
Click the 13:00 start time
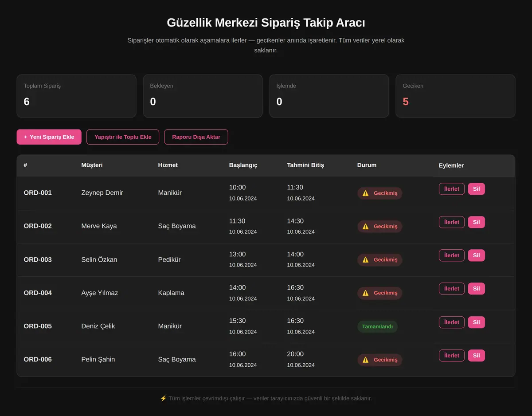(x=237, y=254)
